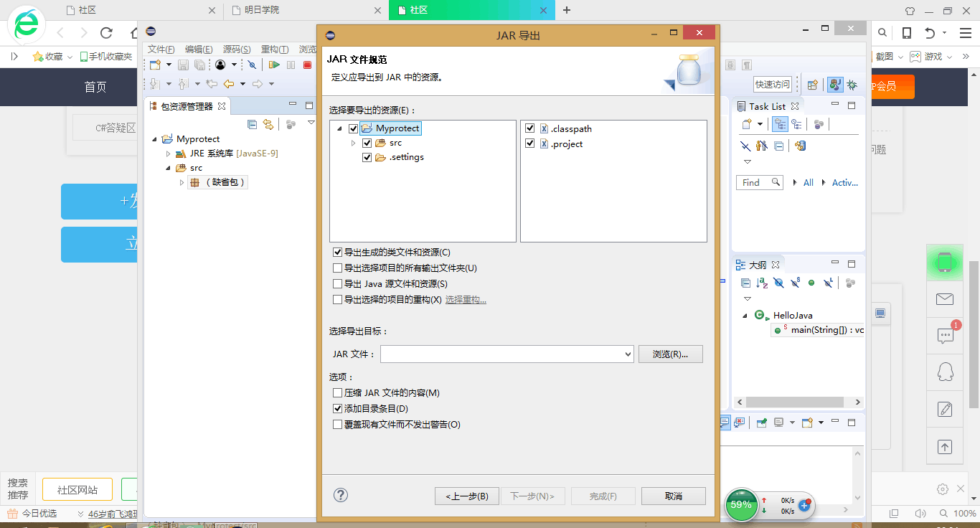Click the mail envelope icon in browser sidebar
Image resolution: width=980 pixels, height=528 pixels.
(x=945, y=300)
